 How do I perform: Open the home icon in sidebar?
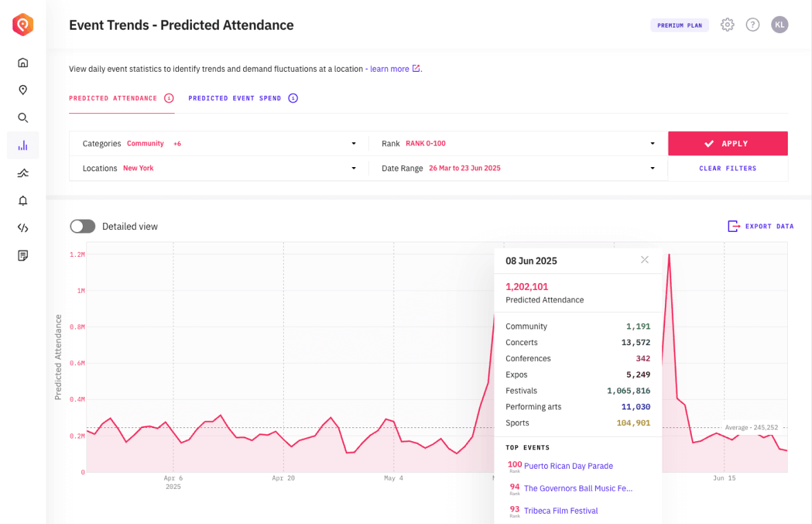23,63
